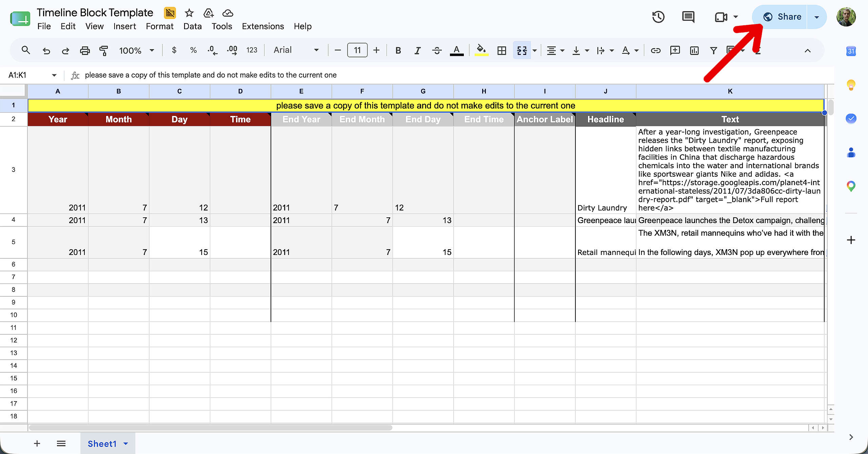Screen dimensions: 868x454
Task: Open Share quick actions dropdown
Action: pos(816,17)
